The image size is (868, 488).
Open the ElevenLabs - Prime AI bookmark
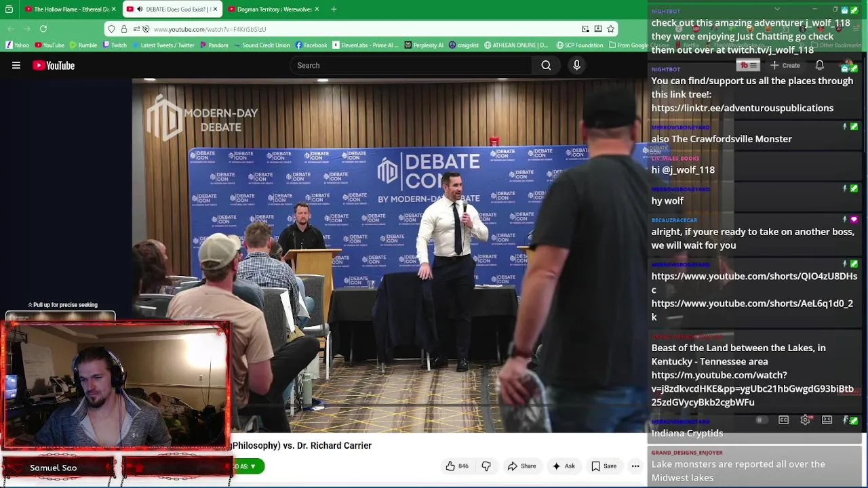pyautogui.click(x=366, y=45)
